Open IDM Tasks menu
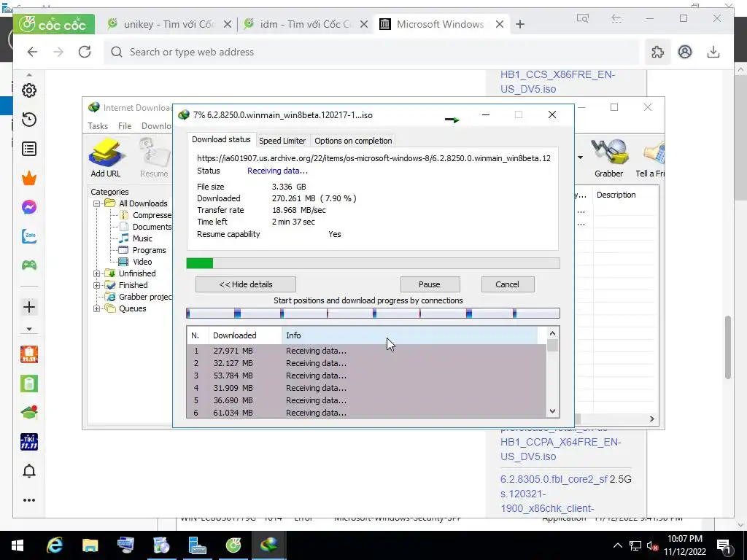747x560 pixels. [98, 126]
